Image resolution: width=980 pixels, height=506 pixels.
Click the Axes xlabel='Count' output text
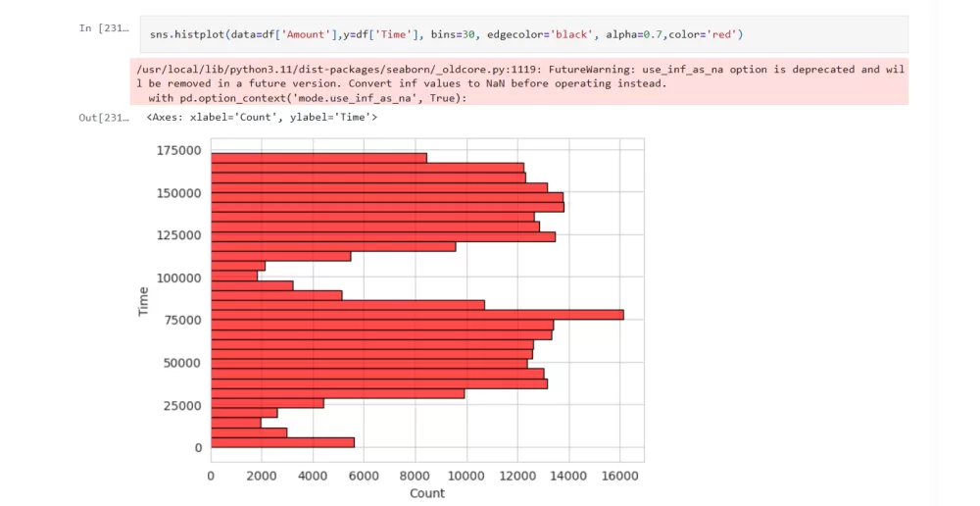262,118
